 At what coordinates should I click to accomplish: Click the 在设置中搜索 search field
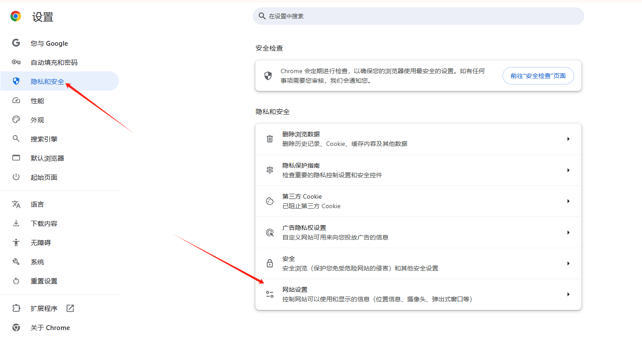(x=418, y=16)
